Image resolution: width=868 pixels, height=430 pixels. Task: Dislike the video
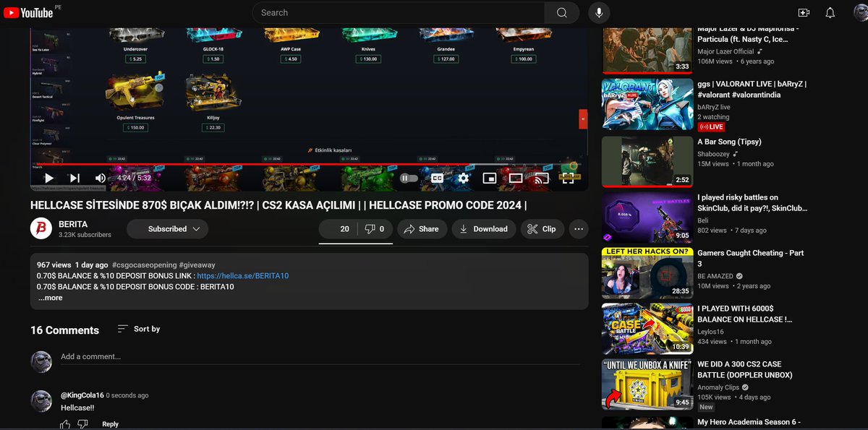tap(375, 229)
